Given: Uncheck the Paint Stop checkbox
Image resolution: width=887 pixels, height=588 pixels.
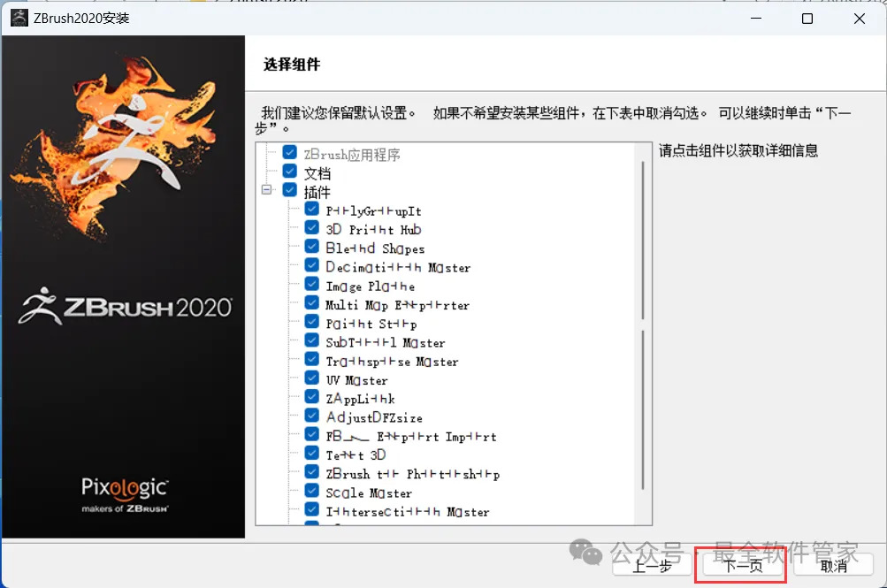Looking at the screenshot, I should (311, 321).
